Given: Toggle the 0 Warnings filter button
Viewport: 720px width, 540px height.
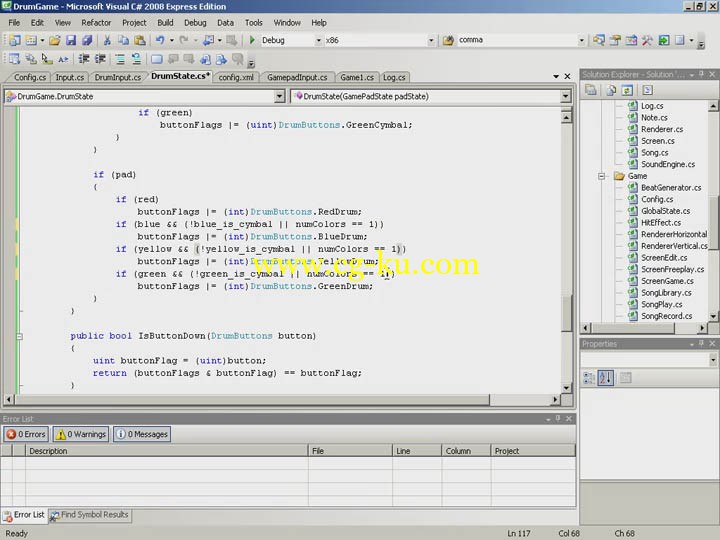Looking at the screenshot, I should [81, 434].
